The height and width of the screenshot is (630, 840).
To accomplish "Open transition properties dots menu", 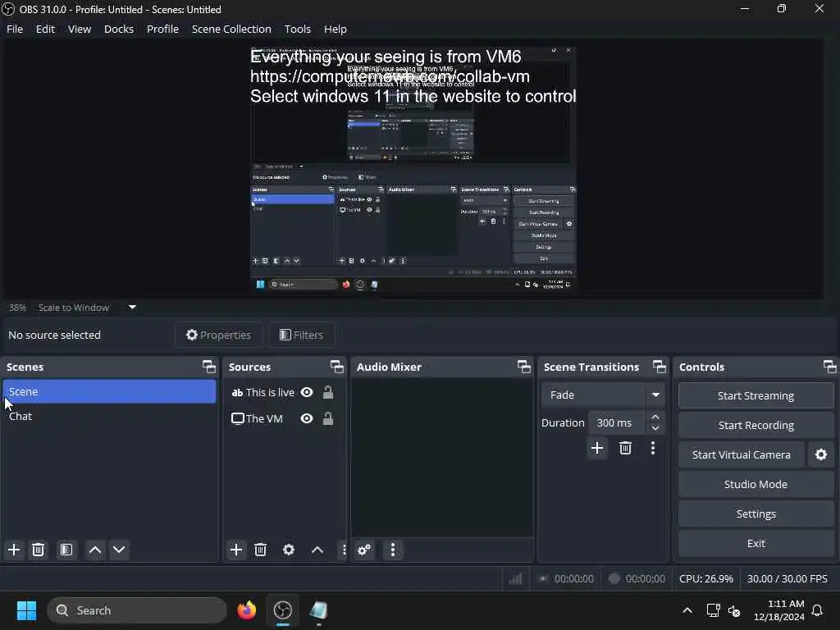I will coord(652,448).
